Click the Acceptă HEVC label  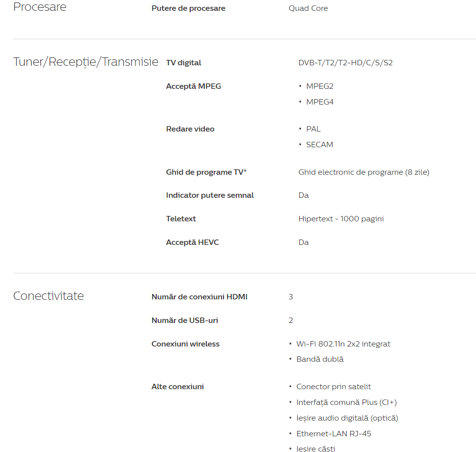pos(192,242)
